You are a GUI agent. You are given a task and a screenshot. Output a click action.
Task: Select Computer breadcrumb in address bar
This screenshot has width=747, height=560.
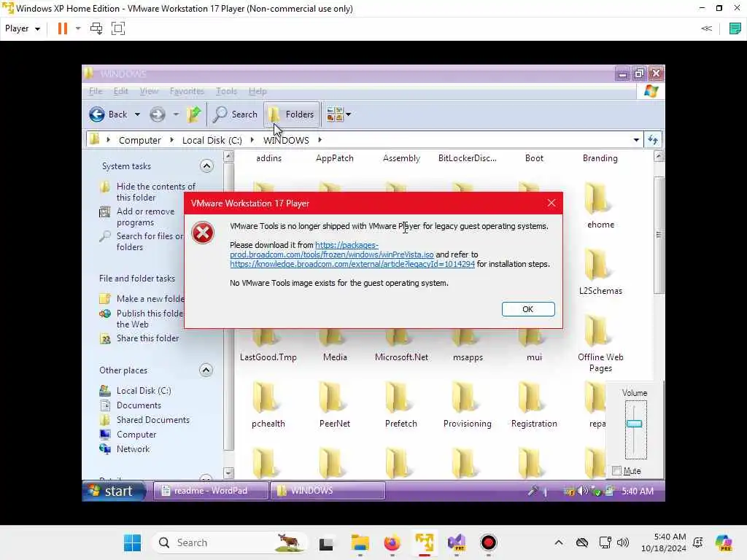coord(139,140)
